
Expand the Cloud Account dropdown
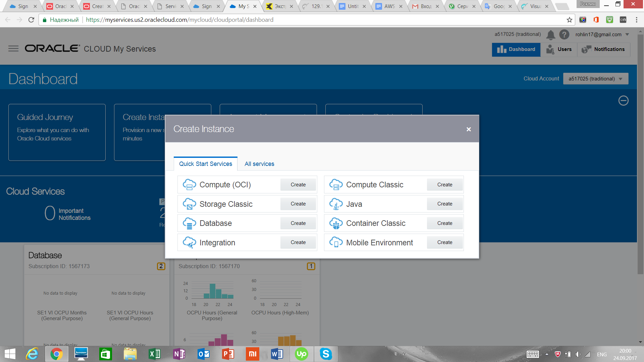click(x=595, y=79)
